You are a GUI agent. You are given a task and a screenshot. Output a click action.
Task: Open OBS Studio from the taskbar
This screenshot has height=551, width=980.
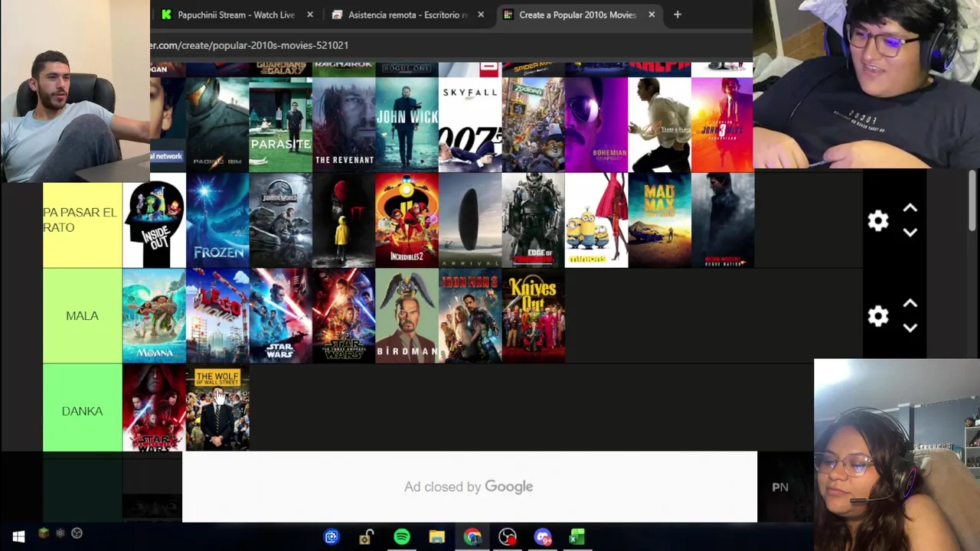coord(508,537)
